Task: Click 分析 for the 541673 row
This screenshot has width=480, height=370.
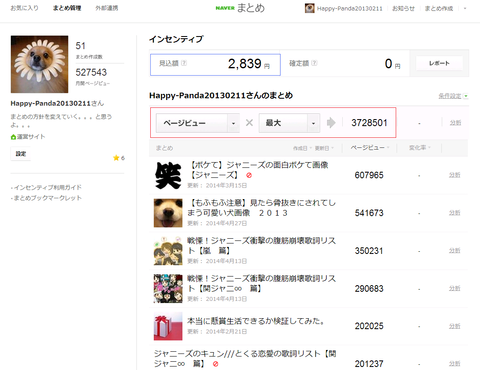Action: tap(455, 213)
